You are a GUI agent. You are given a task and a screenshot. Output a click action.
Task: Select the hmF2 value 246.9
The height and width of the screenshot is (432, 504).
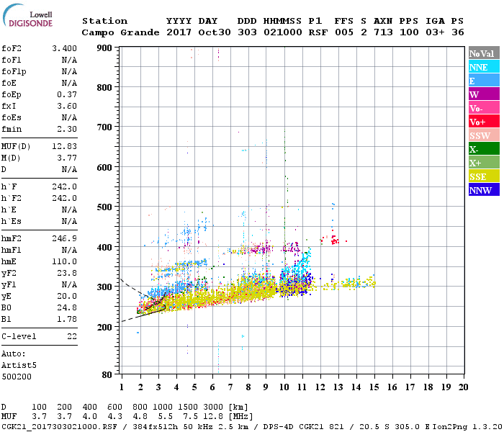pyautogui.click(x=64, y=238)
